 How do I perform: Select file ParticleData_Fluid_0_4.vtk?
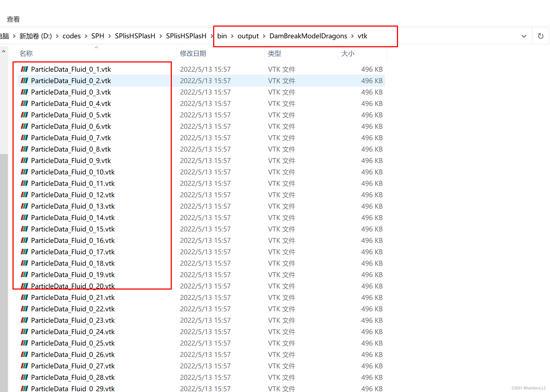tap(71, 104)
